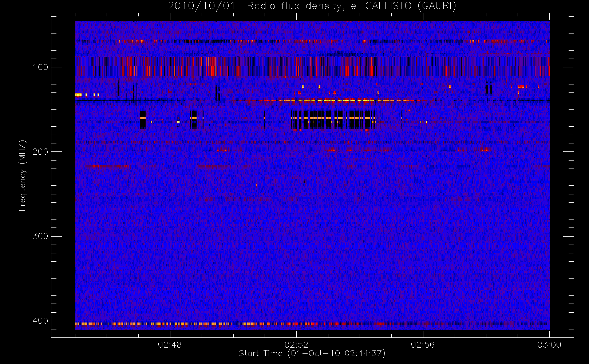Click the plot title with the date 2010/10/01
This screenshot has height=364, width=589.
pos(312,6)
